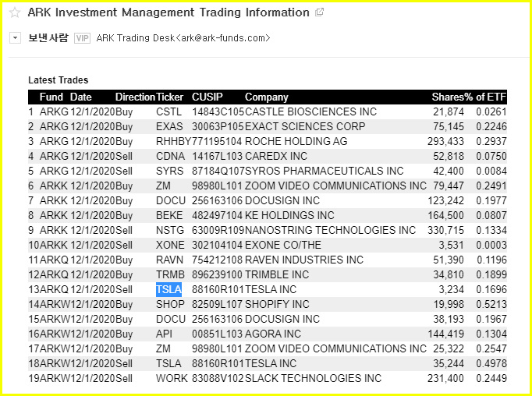Click shares value 38,193 in row 15

[x=449, y=320]
